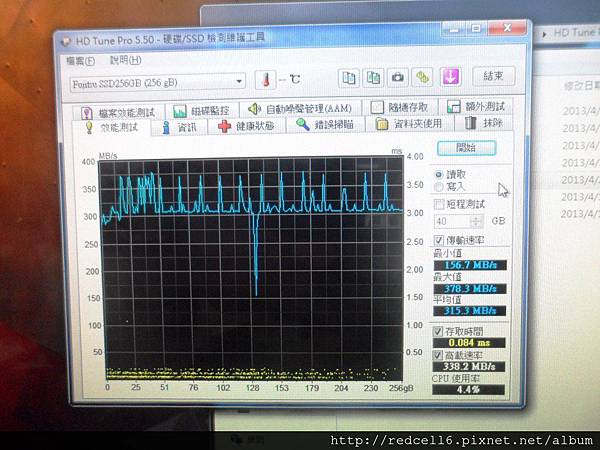The height and width of the screenshot is (450, 600).
Task: Click the minimum value 156.7 MB/s
Action: pos(470,265)
